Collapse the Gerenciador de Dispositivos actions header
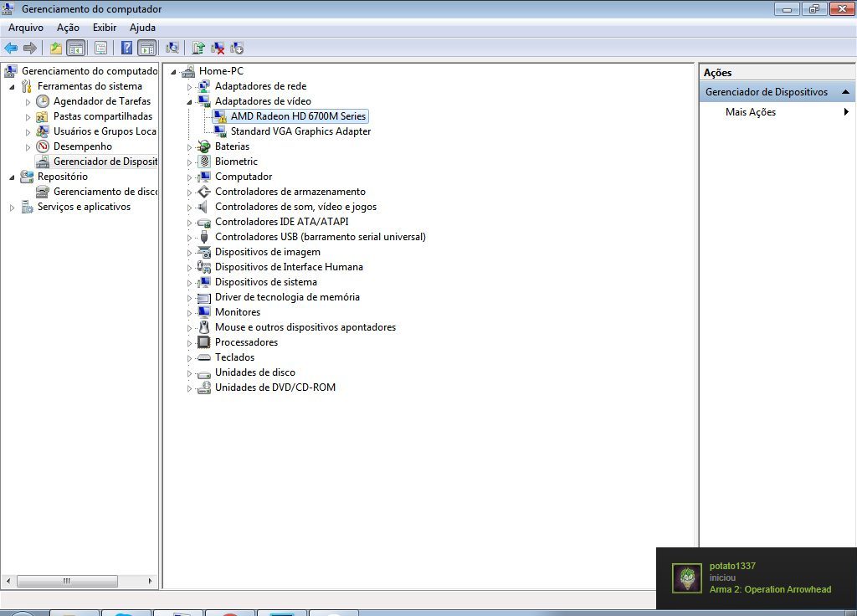Viewport: 857px width, 616px height. pyautogui.click(x=845, y=92)
